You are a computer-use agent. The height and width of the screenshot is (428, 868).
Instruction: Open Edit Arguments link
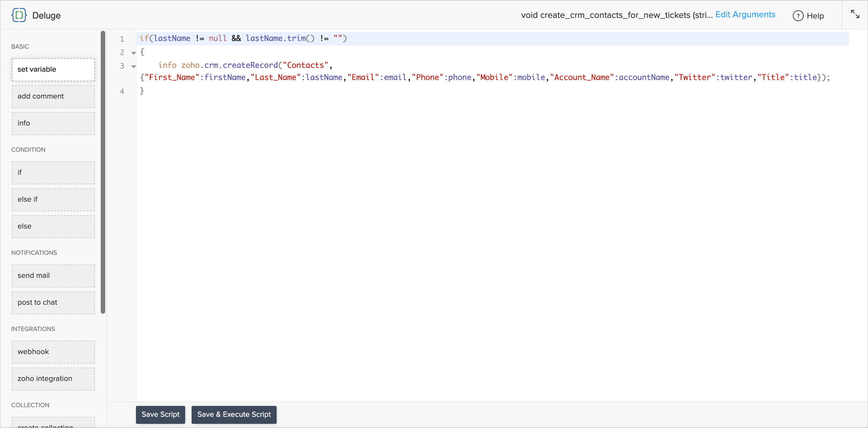point(745,15)
